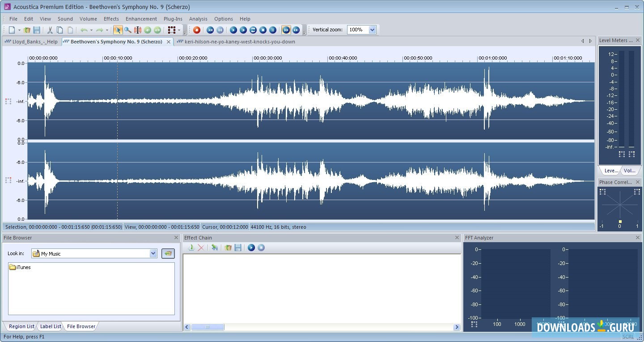Click the Effect Chain horizontal scrollbar thumb
This screenshot has height=342, width=644.
tap(208, 327)
